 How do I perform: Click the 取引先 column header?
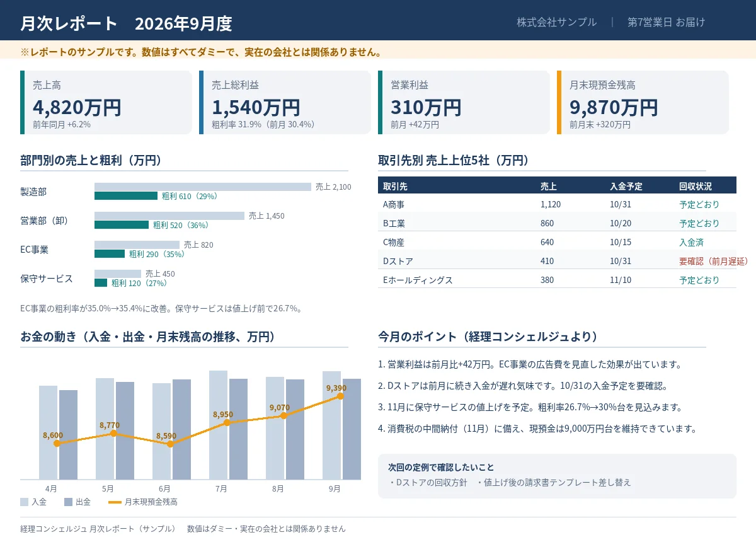(x=395, y=186)
